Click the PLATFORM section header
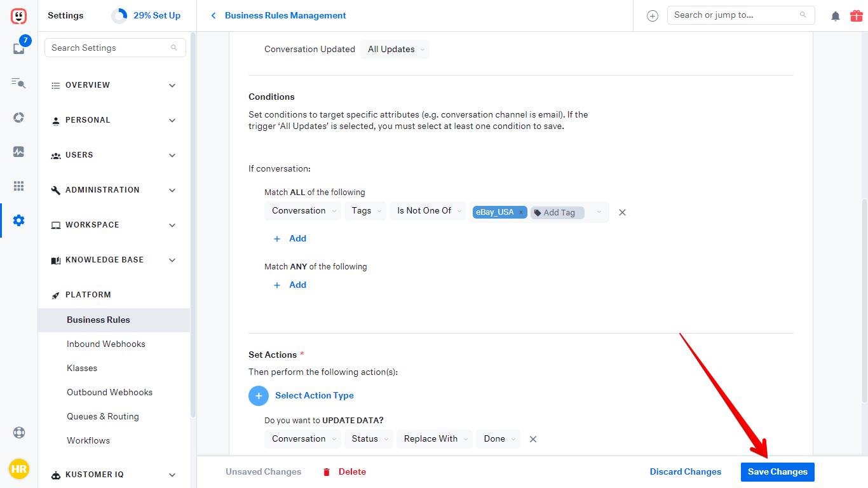 click(x=88, y=295)
